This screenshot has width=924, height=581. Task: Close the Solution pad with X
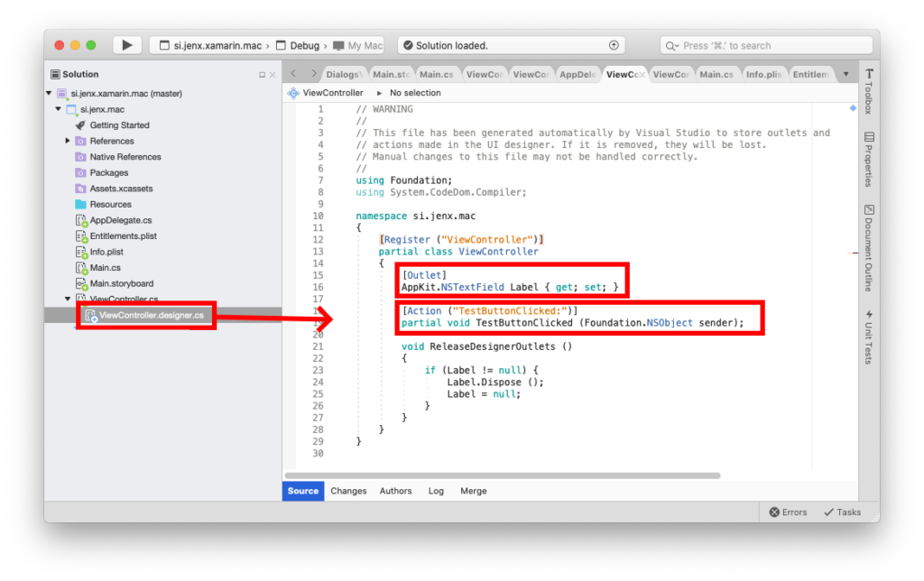coord(273,75)
